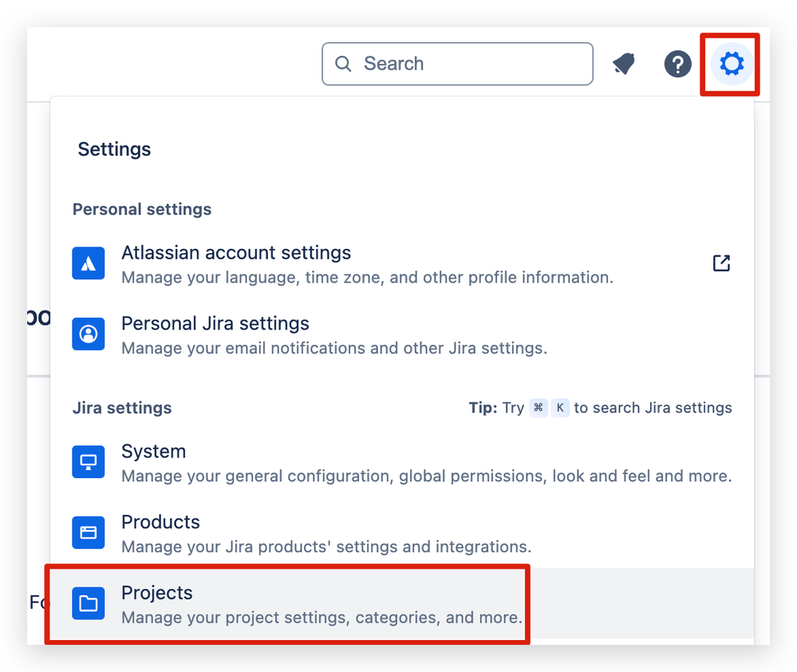Click the command key badge in tip

point(539,408)
